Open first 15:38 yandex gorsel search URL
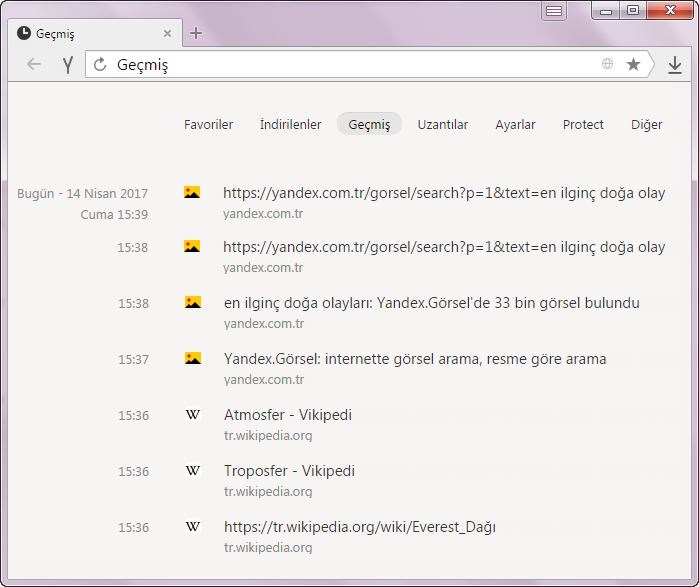The height and width of the screenshot is (587, 699). coord(444,247)
